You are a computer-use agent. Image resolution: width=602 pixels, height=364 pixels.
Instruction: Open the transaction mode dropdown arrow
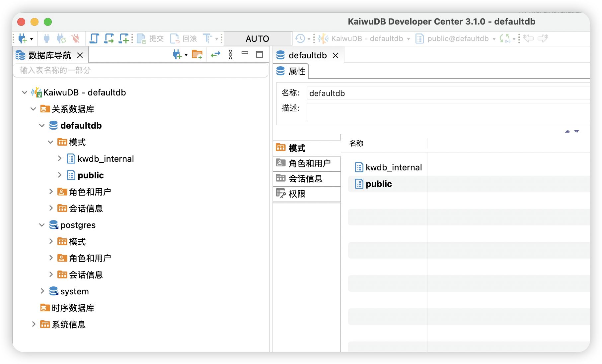pos(217,39)
